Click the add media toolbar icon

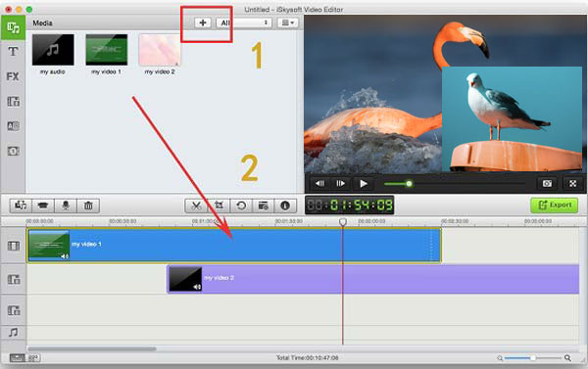pyautogui.click(x=21, y=206)
